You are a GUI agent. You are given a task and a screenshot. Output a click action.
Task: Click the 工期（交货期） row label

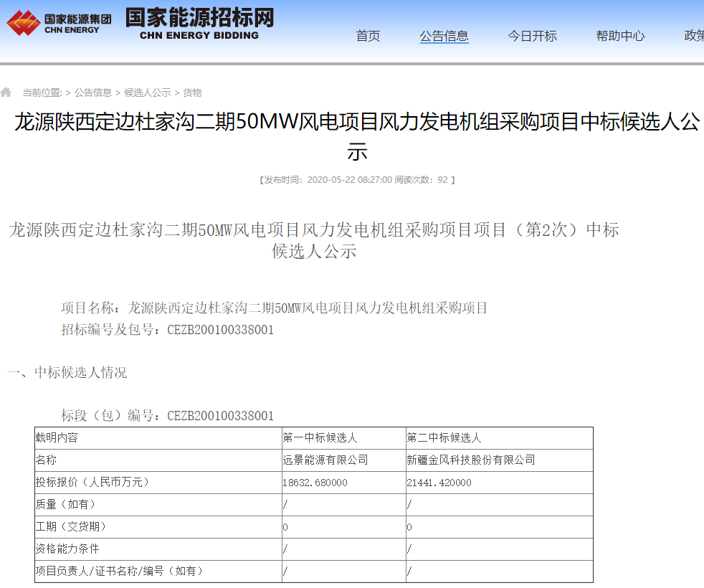[x=158, y=526]
